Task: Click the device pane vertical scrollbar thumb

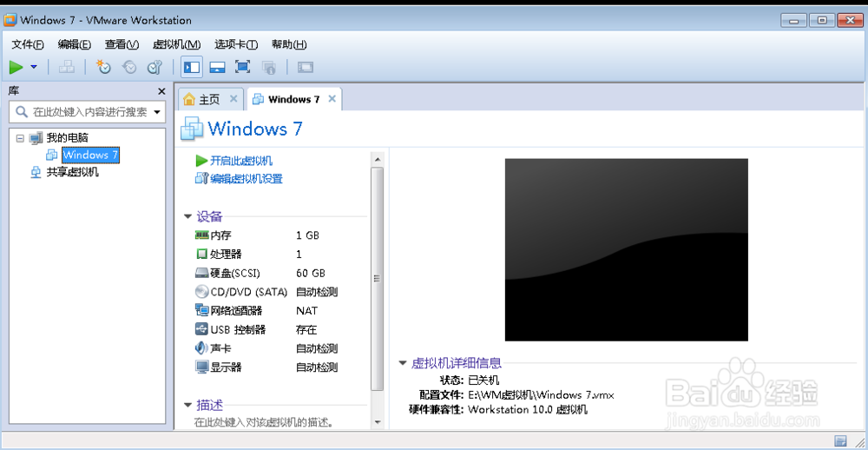Action: pos(378,279)
